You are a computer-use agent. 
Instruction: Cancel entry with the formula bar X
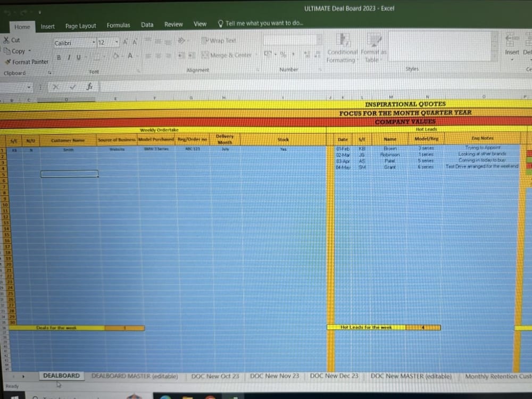(56, 87)
